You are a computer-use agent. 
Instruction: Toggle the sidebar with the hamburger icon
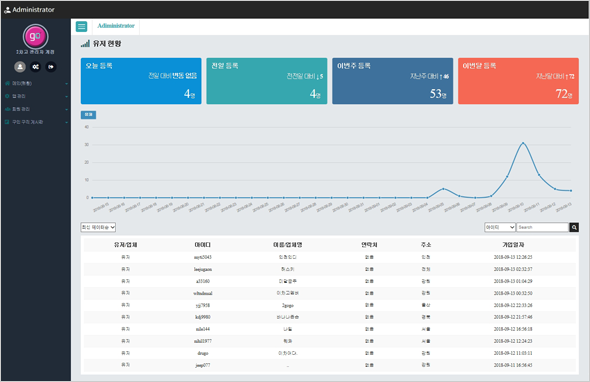tap(81, 26)
